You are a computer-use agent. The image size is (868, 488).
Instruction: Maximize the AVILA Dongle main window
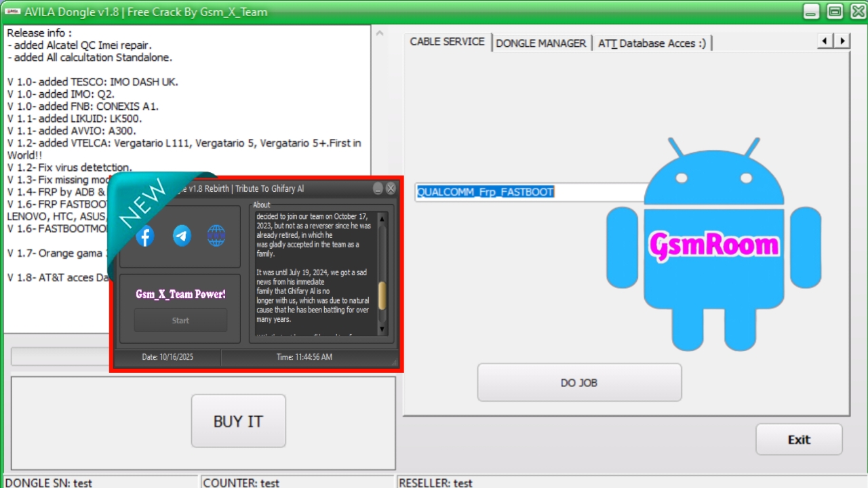[835, 12]
